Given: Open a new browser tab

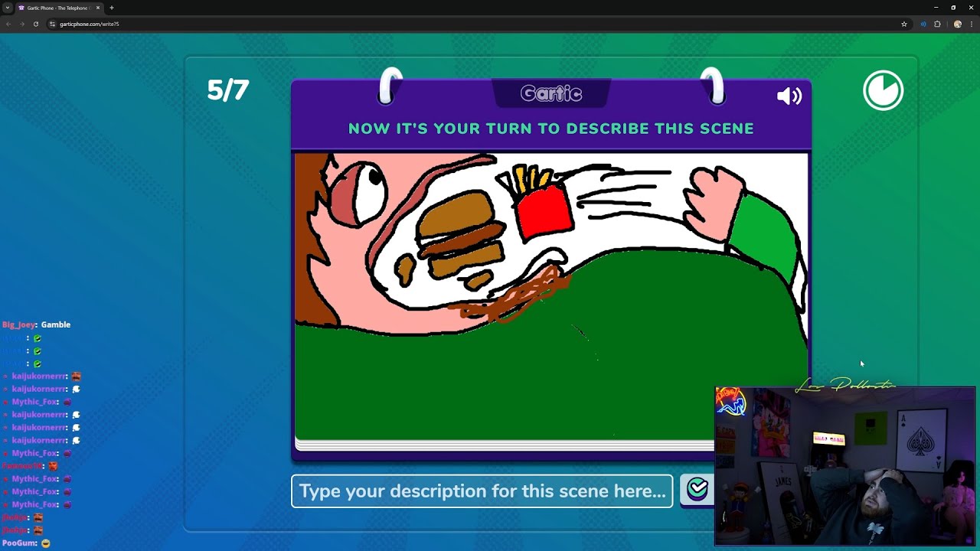Looking at the screenshot, I should tap(112, 8).
